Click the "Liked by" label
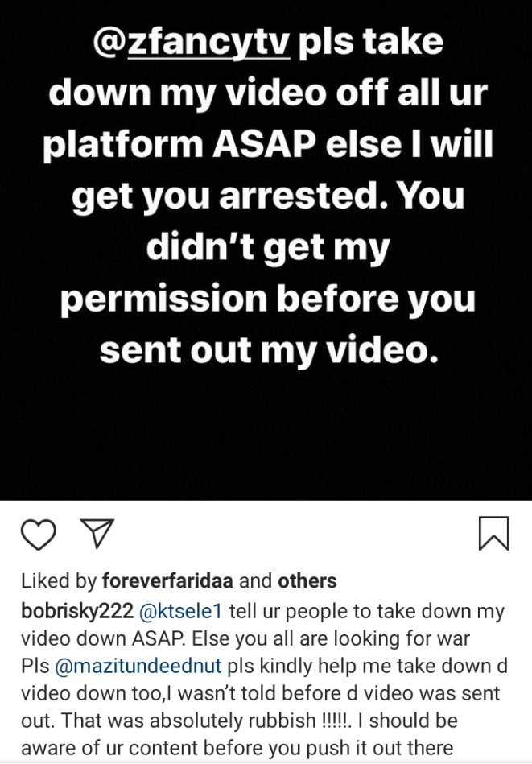This screenshot has height=764, width=532. point(60,580)
